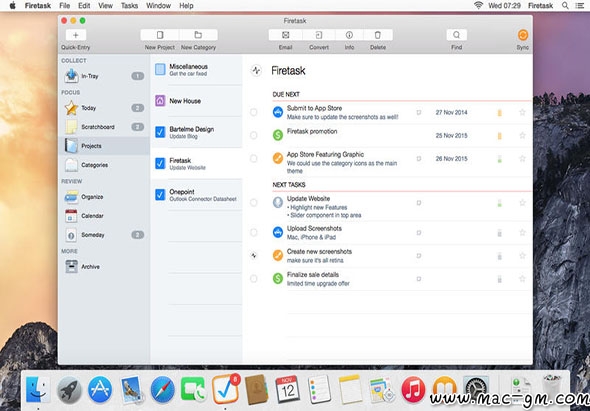
Task: Select Projects in the sidebar
Action: coord(104,146)
